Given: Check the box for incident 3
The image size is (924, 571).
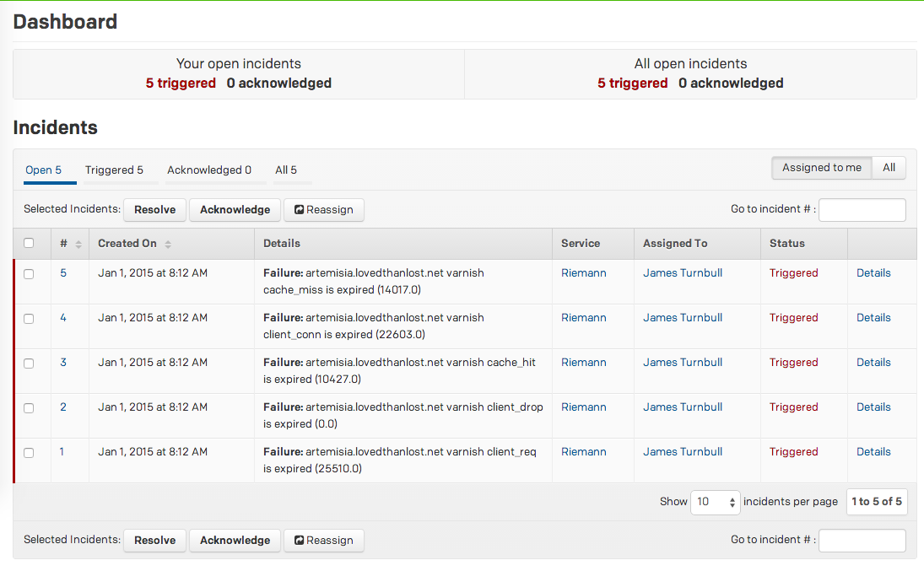Looking at the screenshot, I should coord(29,364).
